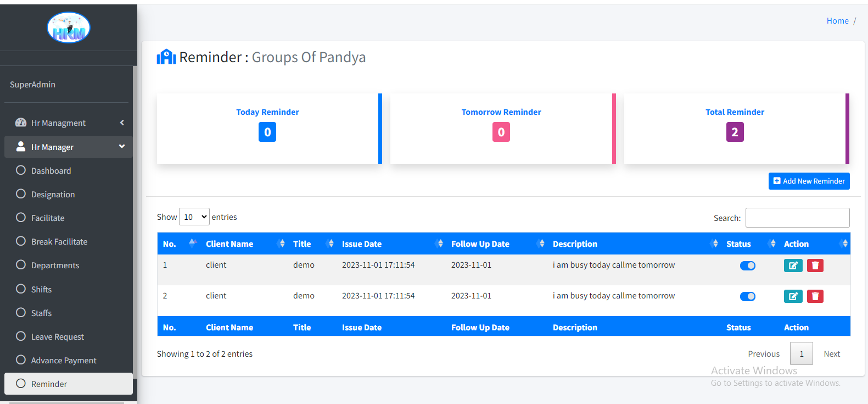This screenshot has height=404, width=868.
Task: Click the circle icon beside Reminder
Action: (x=21, y=383)
